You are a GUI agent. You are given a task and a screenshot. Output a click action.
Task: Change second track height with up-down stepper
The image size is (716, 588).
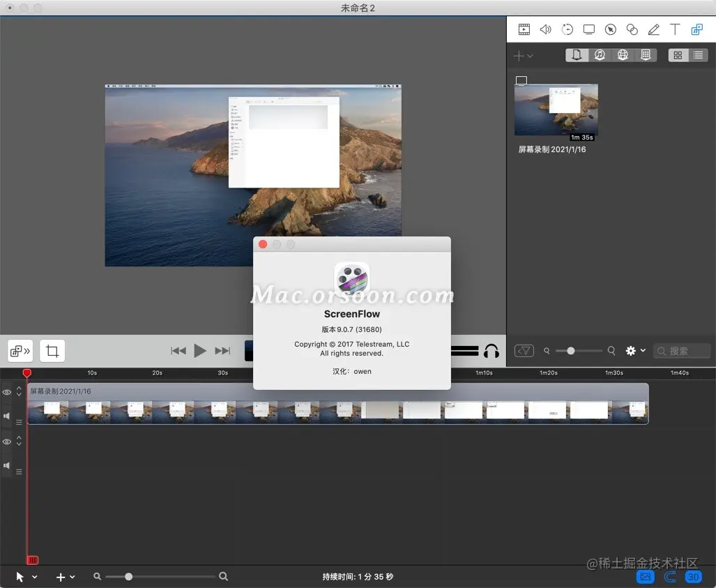pyautogui.click(x=19, y=441)
